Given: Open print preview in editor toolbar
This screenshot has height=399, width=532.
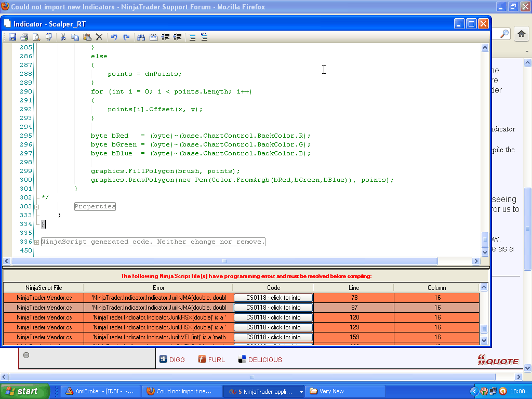Looking at the screenshot, I should (36, 37).
